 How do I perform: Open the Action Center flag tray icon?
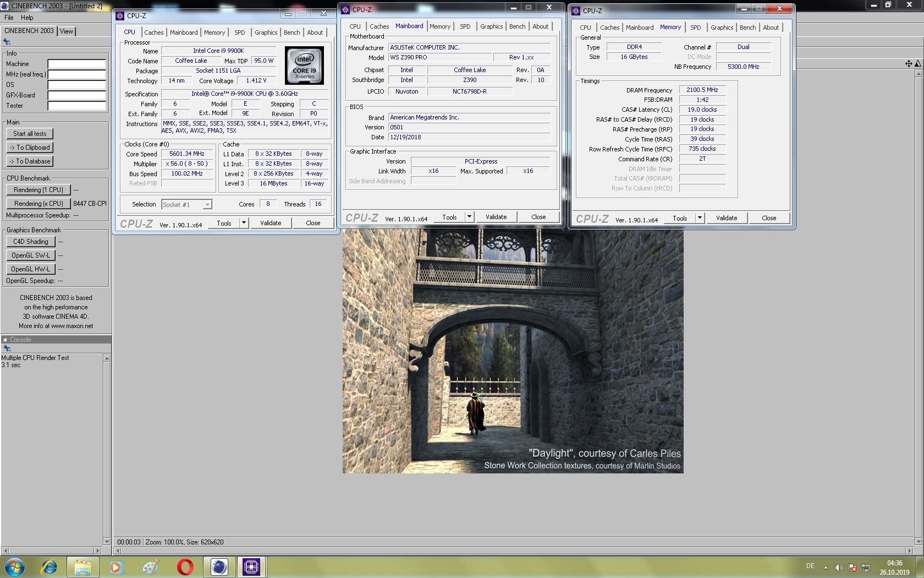(x=853, y=568)
